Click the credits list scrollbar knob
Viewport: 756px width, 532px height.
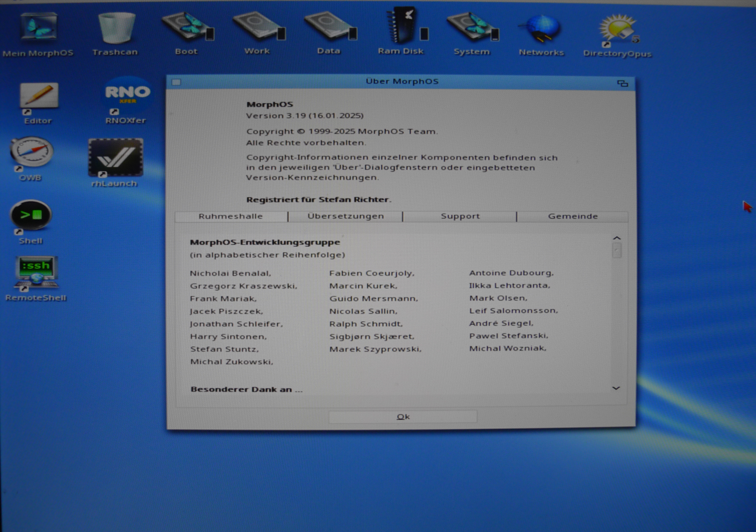(x=617, y=251)
